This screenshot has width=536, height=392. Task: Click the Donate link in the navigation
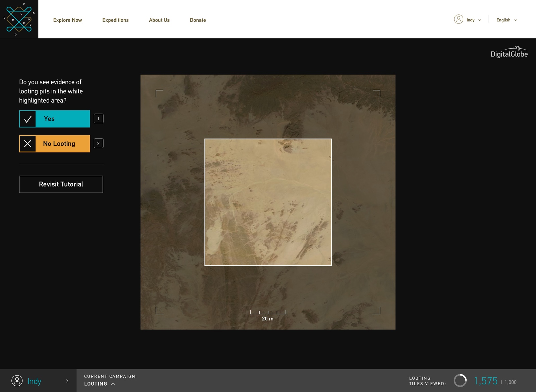coord(198,20)
